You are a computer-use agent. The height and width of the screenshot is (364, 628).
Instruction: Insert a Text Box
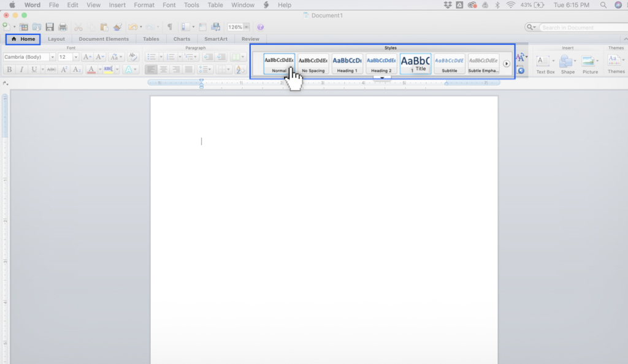click(x=545, y=63)
